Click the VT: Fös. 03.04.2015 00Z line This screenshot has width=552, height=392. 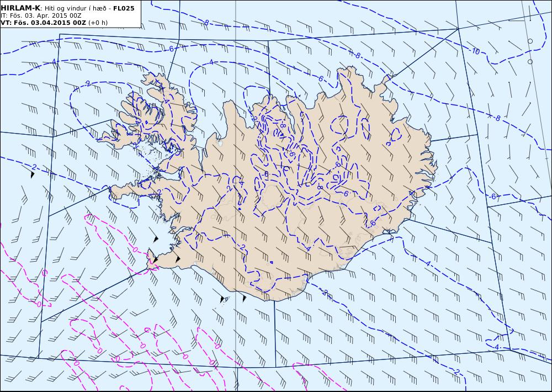coord(43,23)
